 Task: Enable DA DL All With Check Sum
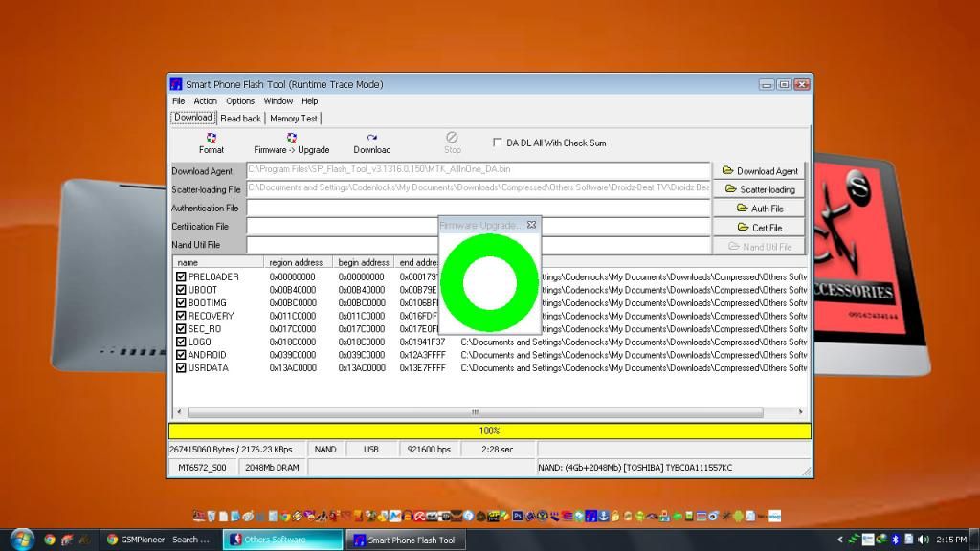498,143
